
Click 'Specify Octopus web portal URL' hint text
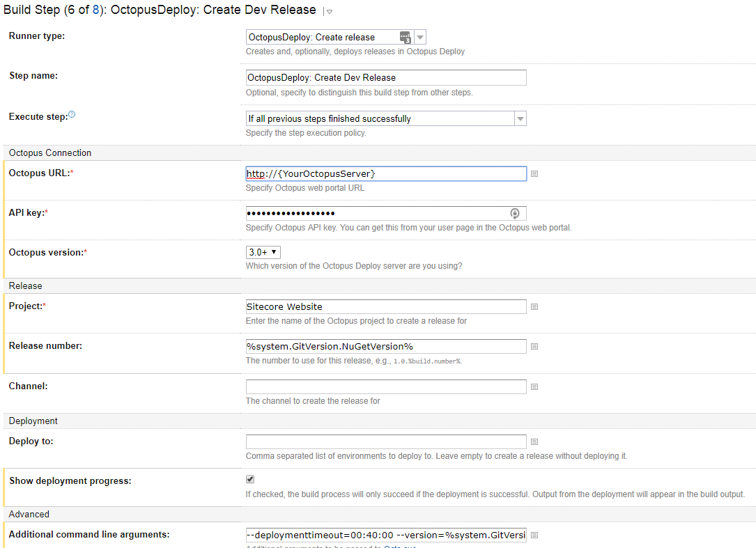tap(305, 188)
